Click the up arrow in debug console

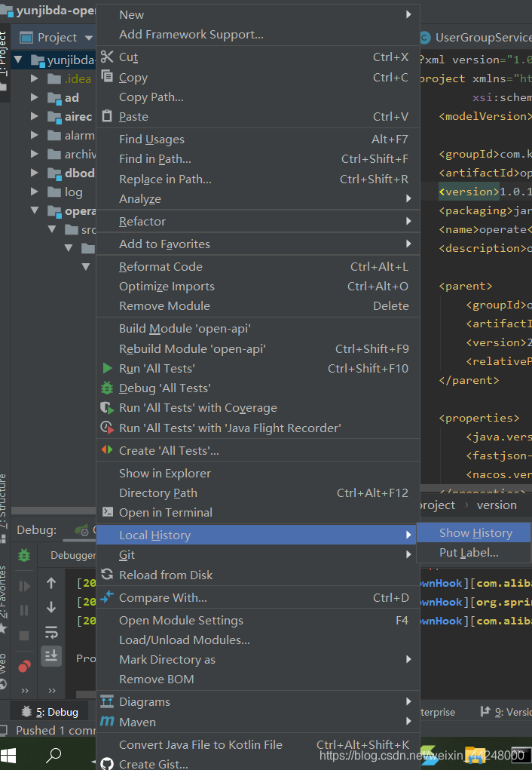click(51, 584)
